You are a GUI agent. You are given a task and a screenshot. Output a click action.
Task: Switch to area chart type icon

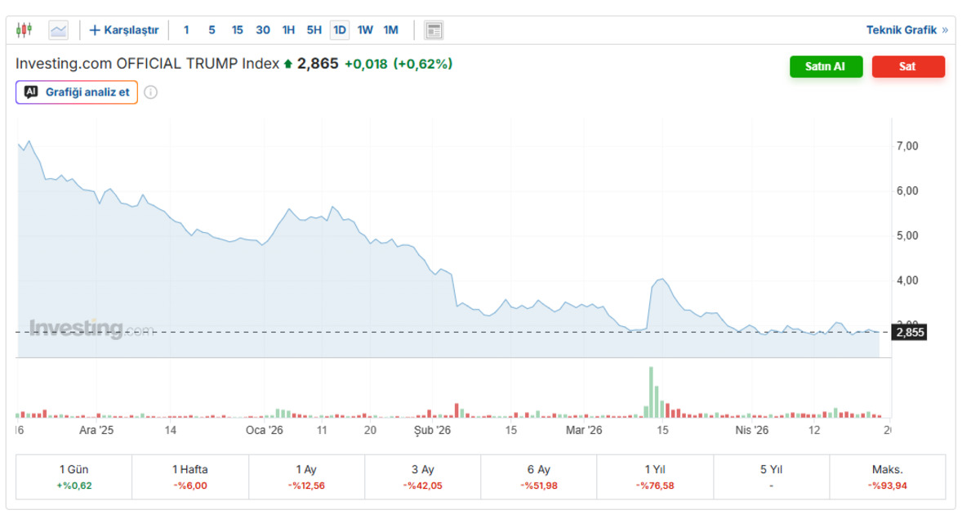[58, 30]
